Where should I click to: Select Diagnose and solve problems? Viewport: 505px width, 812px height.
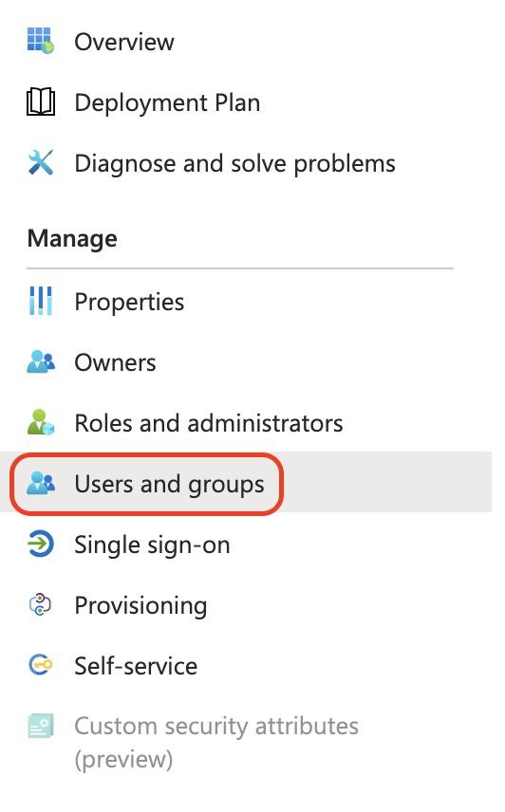point(235,164)
